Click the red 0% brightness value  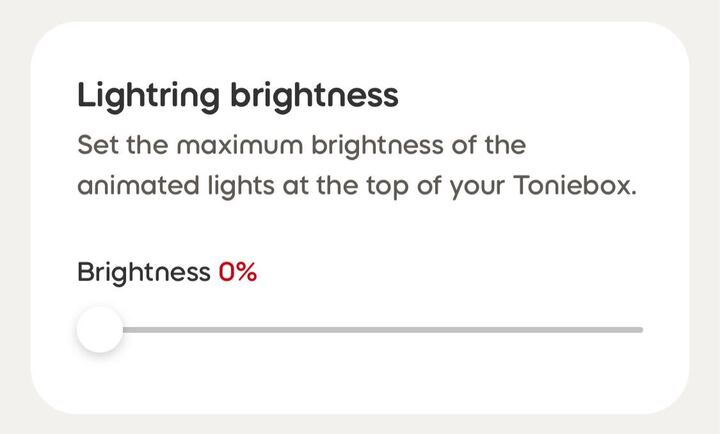(x=238, y=272)
